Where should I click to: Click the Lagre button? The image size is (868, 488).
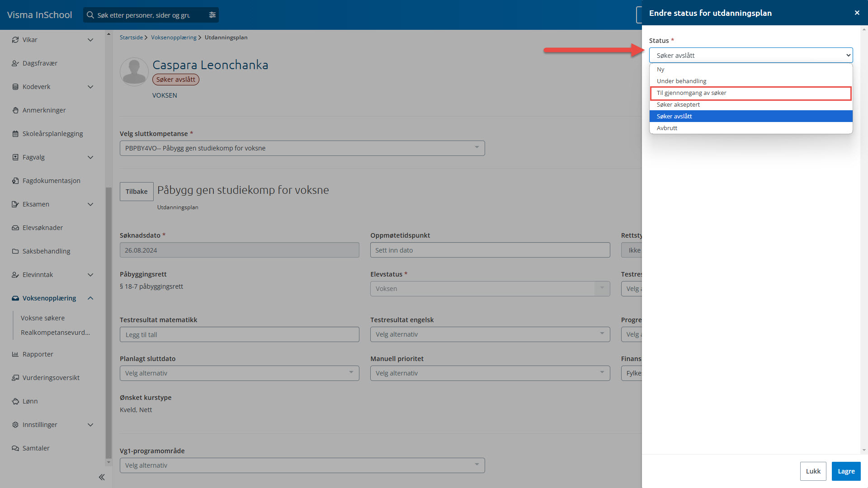coord(846,471)
